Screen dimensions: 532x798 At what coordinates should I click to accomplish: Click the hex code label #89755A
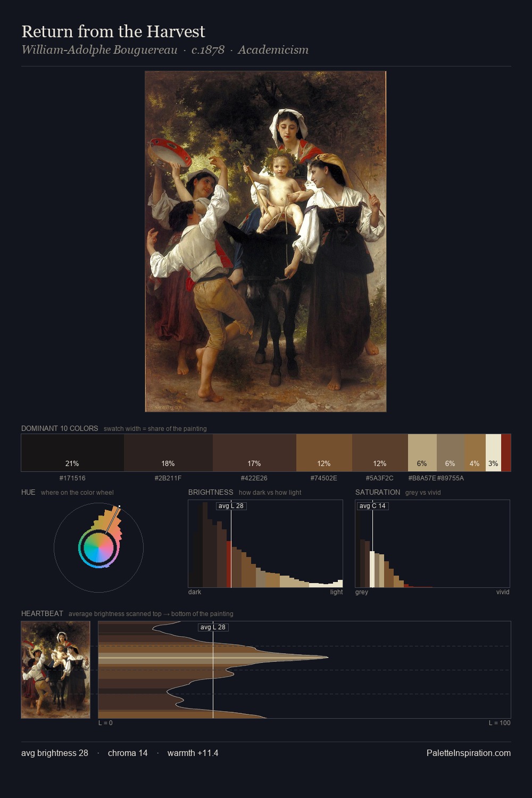pos(451,478)
